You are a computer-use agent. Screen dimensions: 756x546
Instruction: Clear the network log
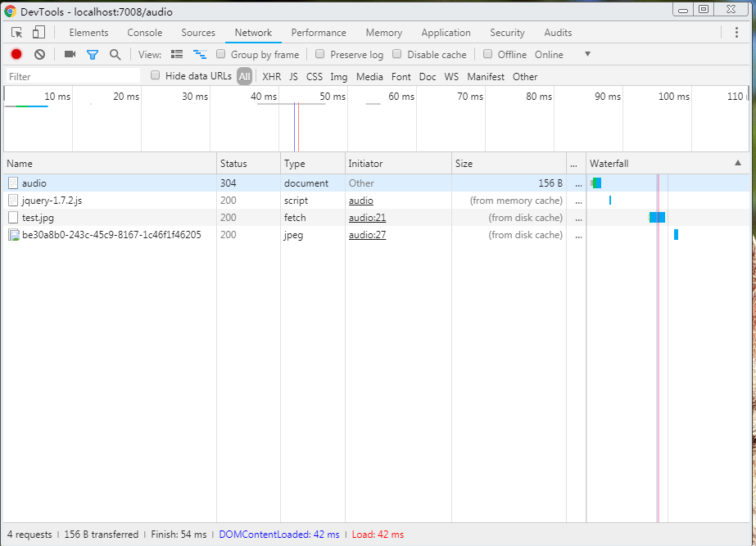click(39, 55)
